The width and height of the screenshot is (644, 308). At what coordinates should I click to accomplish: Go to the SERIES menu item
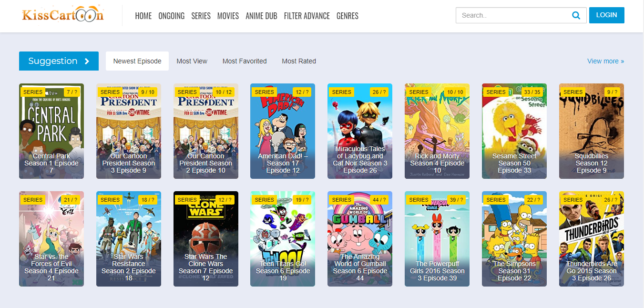coord(201,16)
